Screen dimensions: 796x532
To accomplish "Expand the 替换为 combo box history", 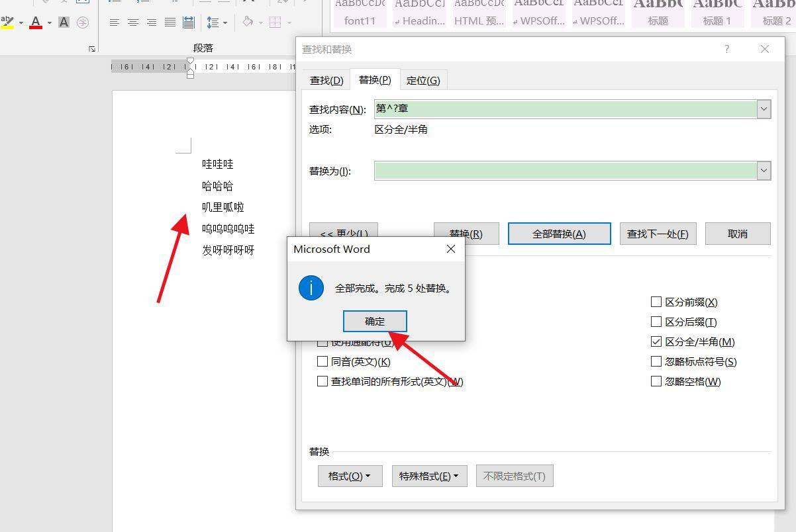I will [764, 171].
